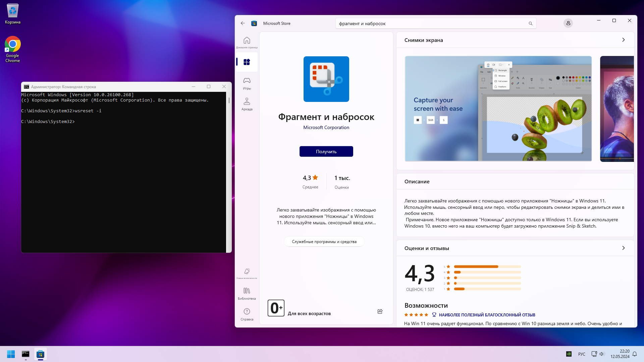The image size is (644, 362).
Task: Open the Arcade (Аркада) section
Action: (247, 104)
